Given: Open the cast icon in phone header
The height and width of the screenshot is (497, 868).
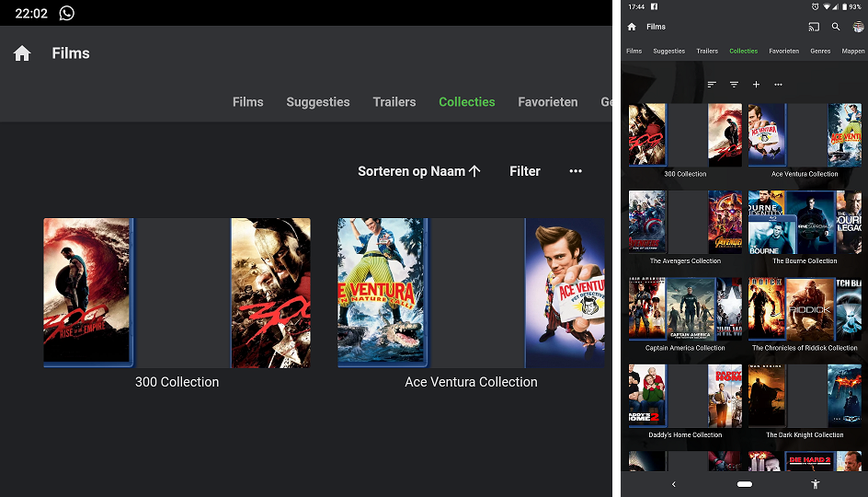Looking at the screenshot, I should click(814, 27).
